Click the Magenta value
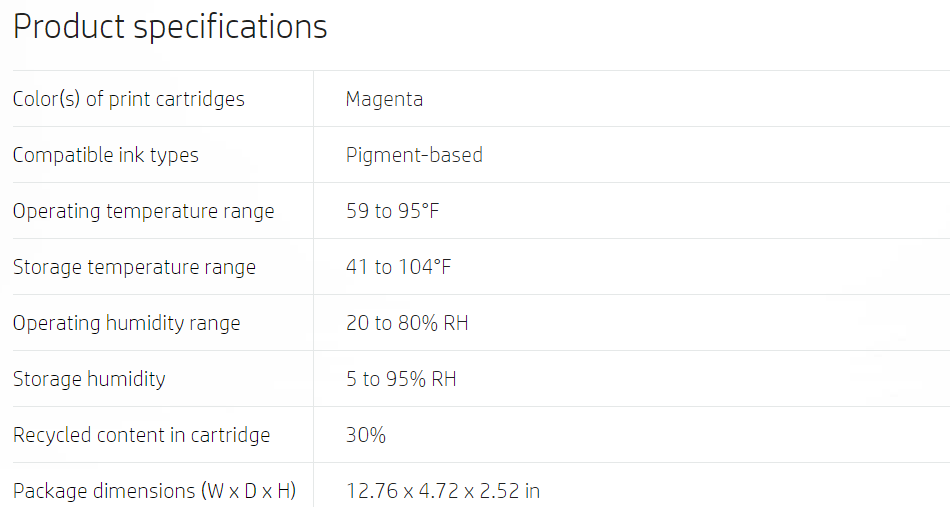The width and height of the screenshot is (950, 507). [384, 99]
